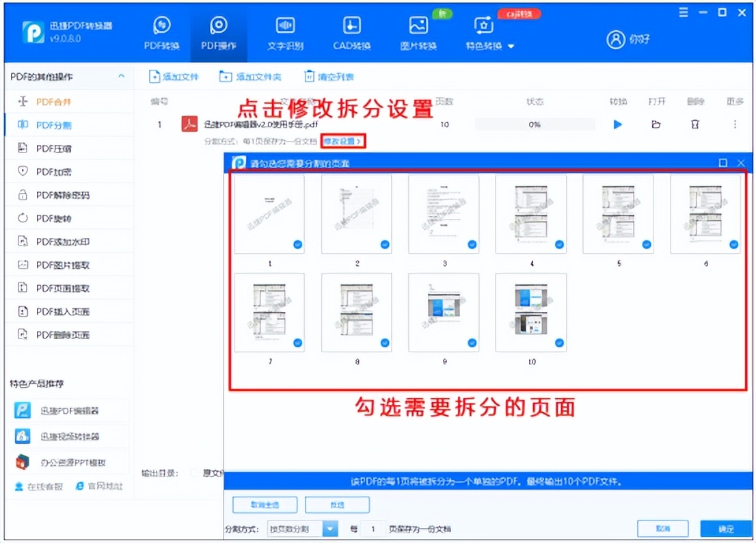Click the red PDF file icon

pos(189,124)
